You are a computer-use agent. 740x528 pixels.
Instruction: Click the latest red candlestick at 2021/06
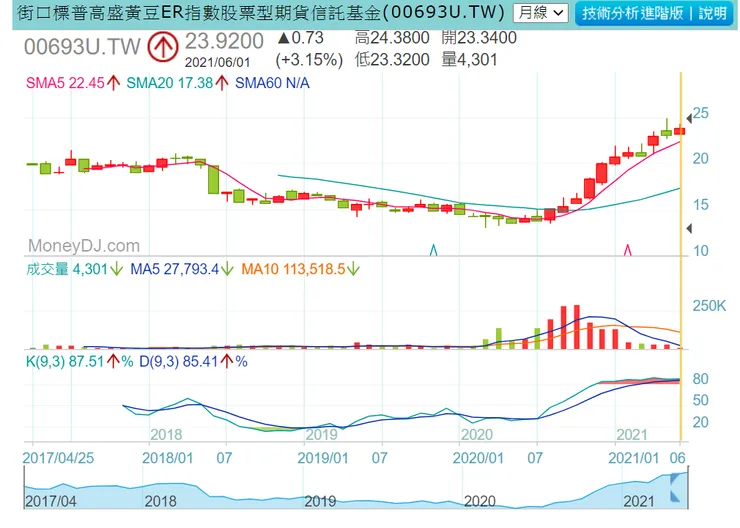pos(680,131)
